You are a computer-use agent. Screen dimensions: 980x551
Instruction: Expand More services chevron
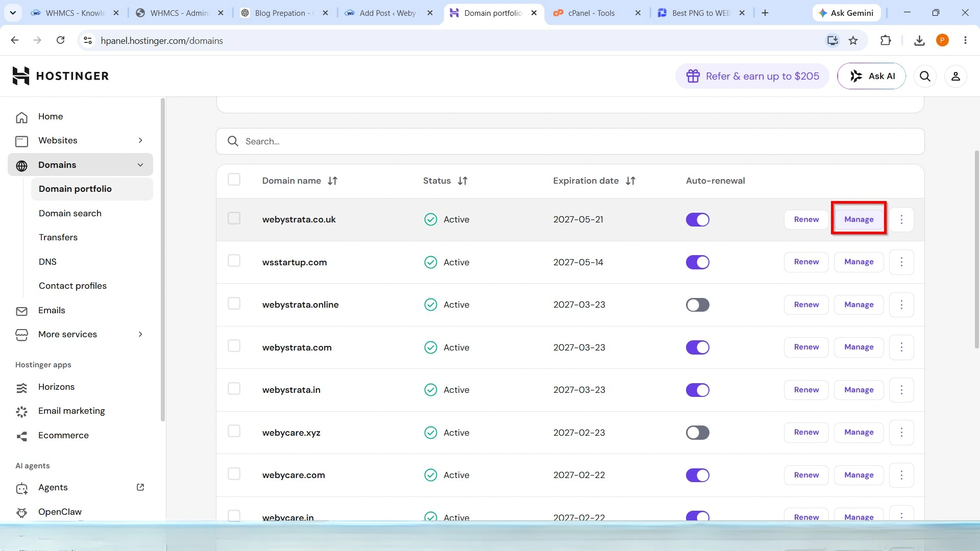140,334
